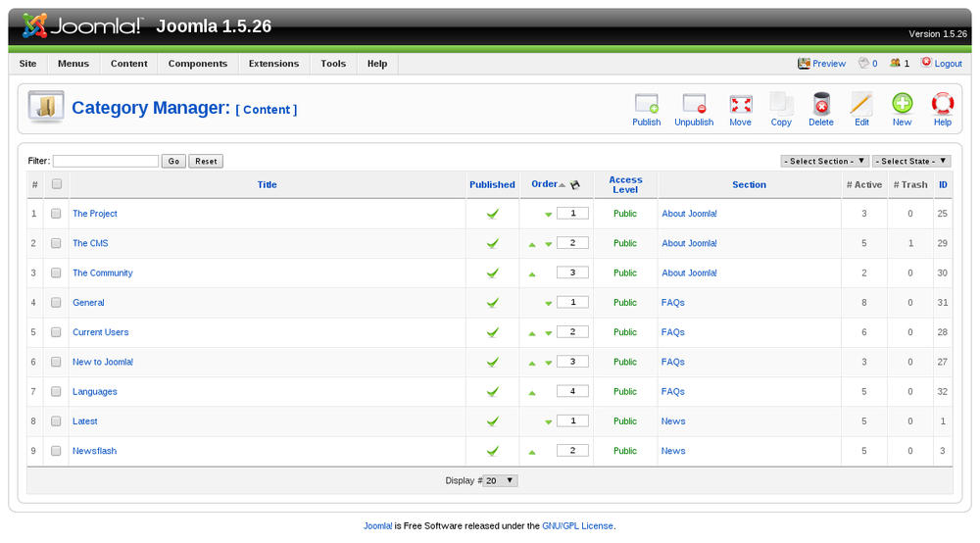The width and height of the screenshot is (980, 543).
Task: Click inside the Filter text field
Action: click(x=105, y=161)
